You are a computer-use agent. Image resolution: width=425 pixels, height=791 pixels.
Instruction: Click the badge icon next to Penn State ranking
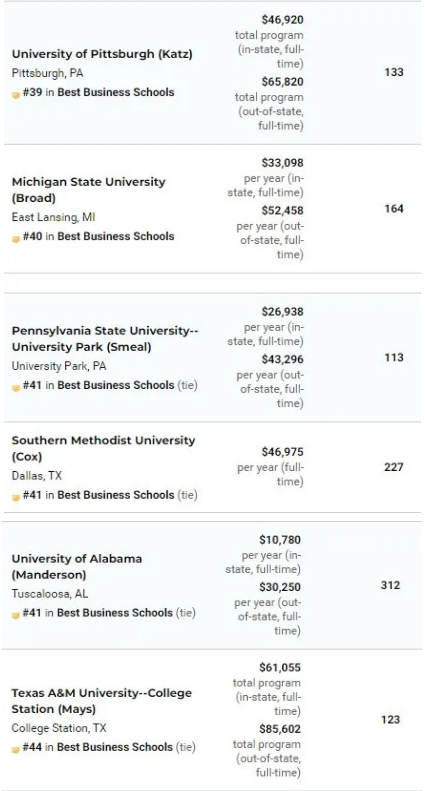(16, 387)
